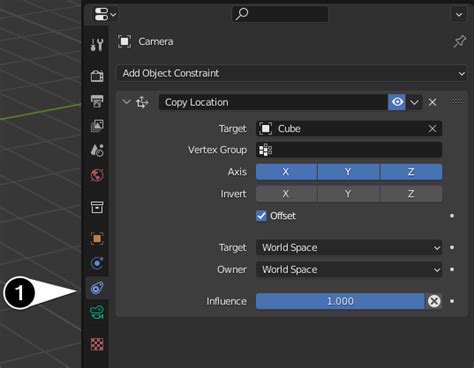Image resolution: width=474 pixels, height=368 pixels.
Task: Open the properties options dropdown at top right
Action: click(x=459, y=14)
